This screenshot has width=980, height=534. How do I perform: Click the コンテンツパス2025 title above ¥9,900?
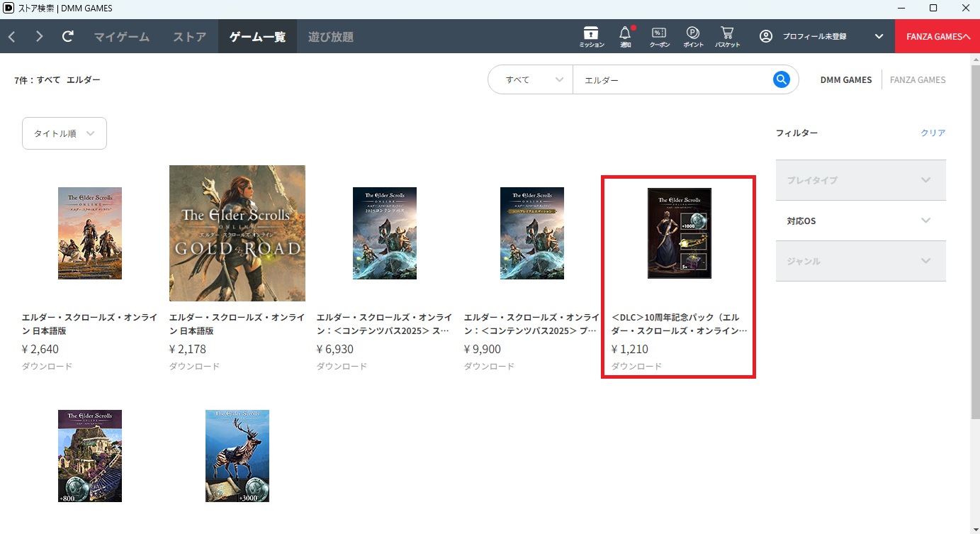(532, 324)
